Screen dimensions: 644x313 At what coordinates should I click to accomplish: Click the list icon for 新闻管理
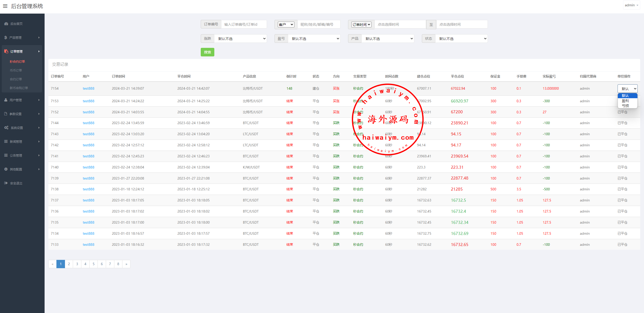tap(6, 142)
